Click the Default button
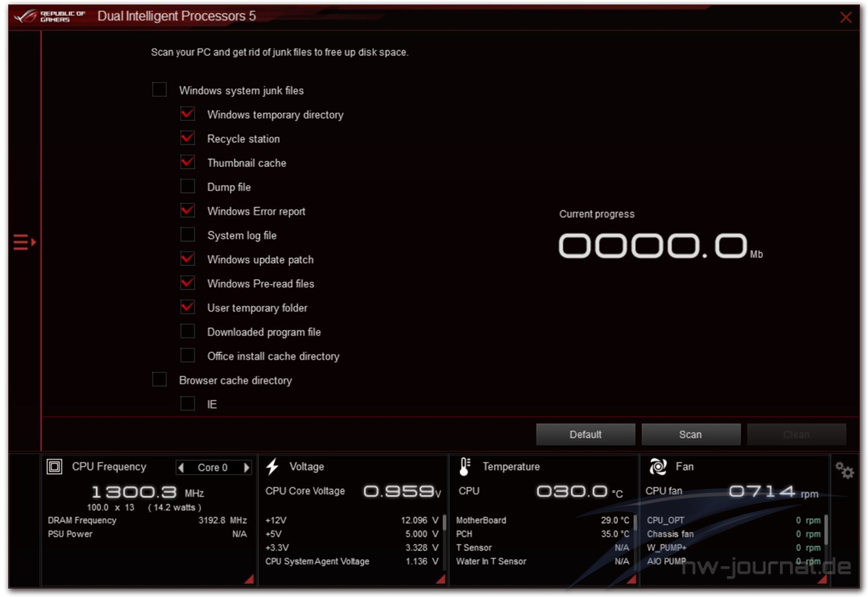 point(585,434)
